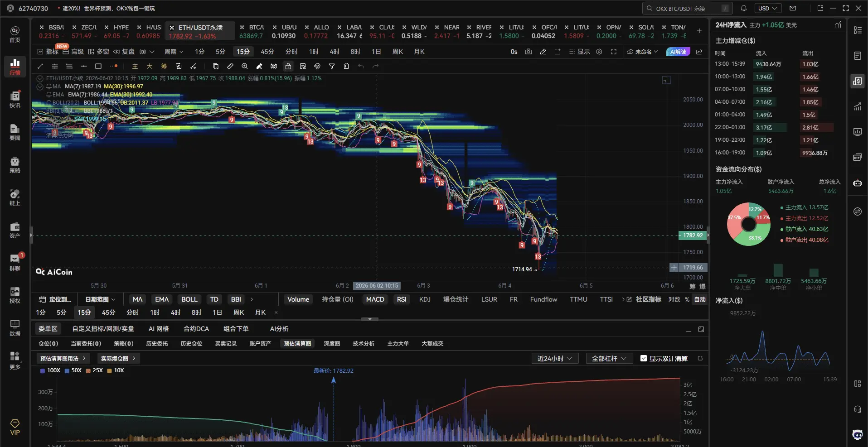Viewport: 868px width, 447px height.
Task: Open the 策略 strategy sidebar icon
Action: coord(15,164)
